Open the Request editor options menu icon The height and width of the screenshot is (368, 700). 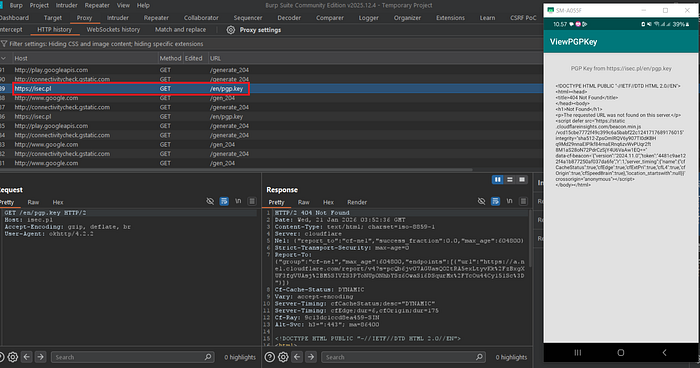coord(252,201)
